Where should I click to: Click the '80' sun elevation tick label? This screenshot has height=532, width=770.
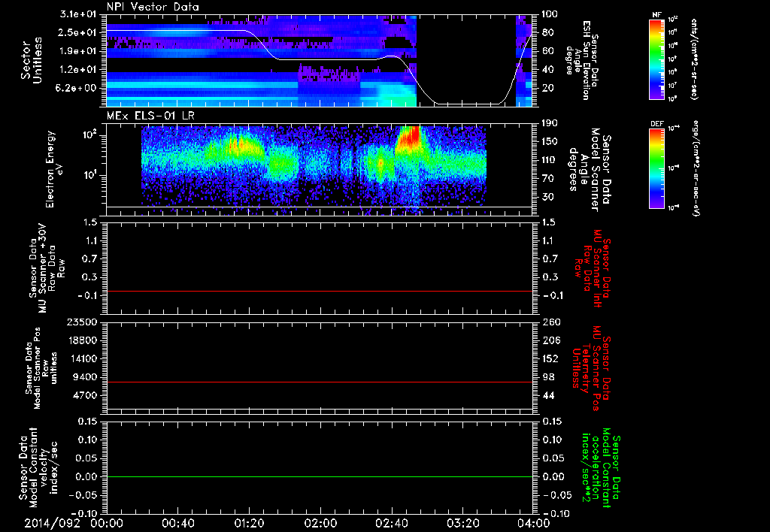click(x=547, y=32)
